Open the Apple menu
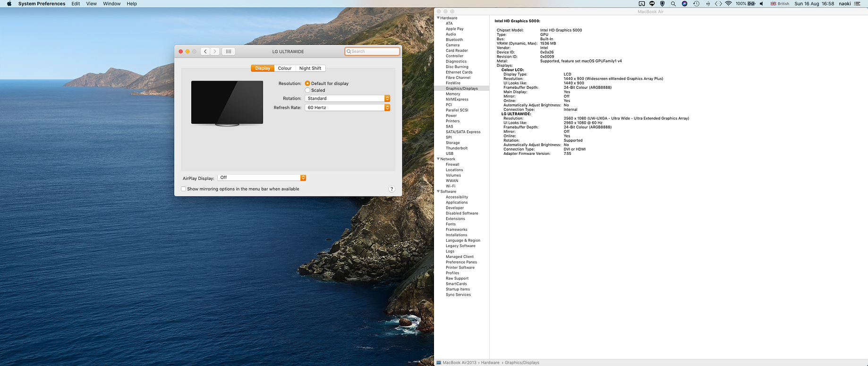The height and width of the screenshot is (366, 868). click(9, 3)
